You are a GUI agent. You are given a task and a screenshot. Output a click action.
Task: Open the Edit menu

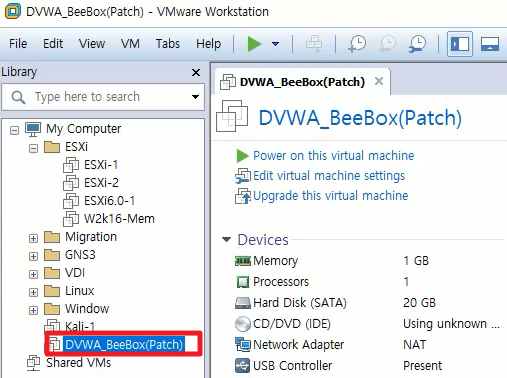pos(53,44)
